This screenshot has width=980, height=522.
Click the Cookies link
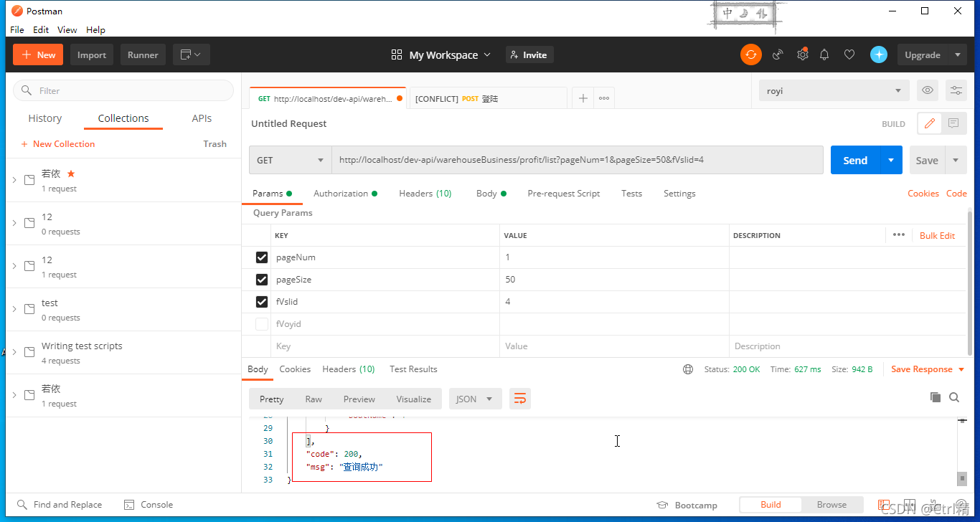(x=923, y=194)
